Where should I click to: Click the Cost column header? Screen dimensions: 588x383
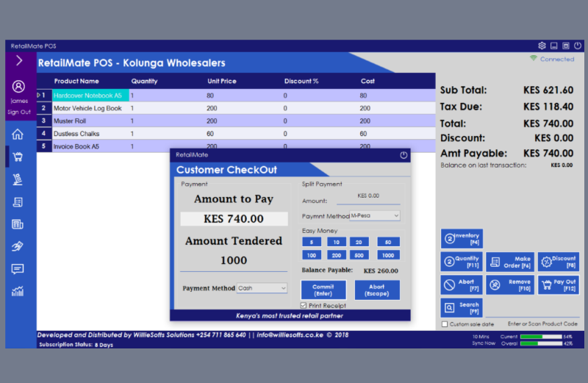point(367,81)
